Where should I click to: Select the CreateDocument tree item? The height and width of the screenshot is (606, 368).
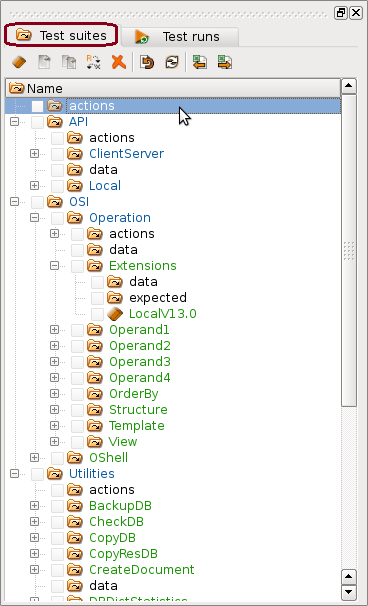tap(142, 570)
